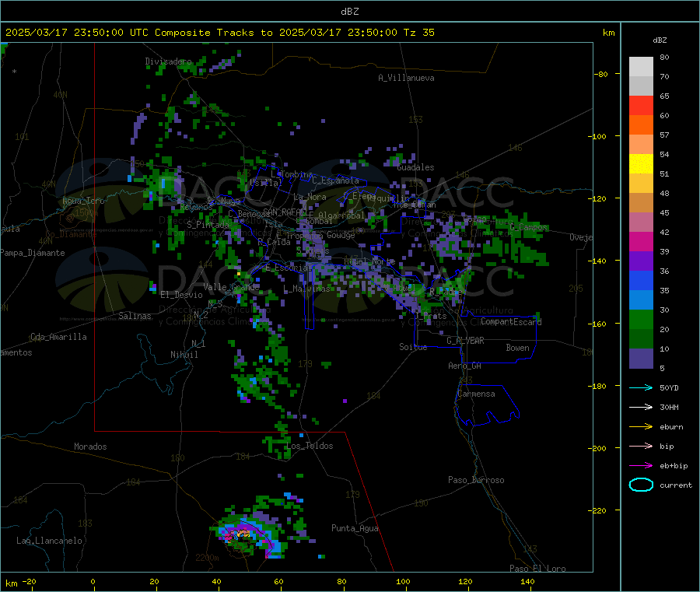Click the 'Tz 35' threshold text in header
Image resolution: width=700 pixels, height=592 pixels.
[418, 33]
